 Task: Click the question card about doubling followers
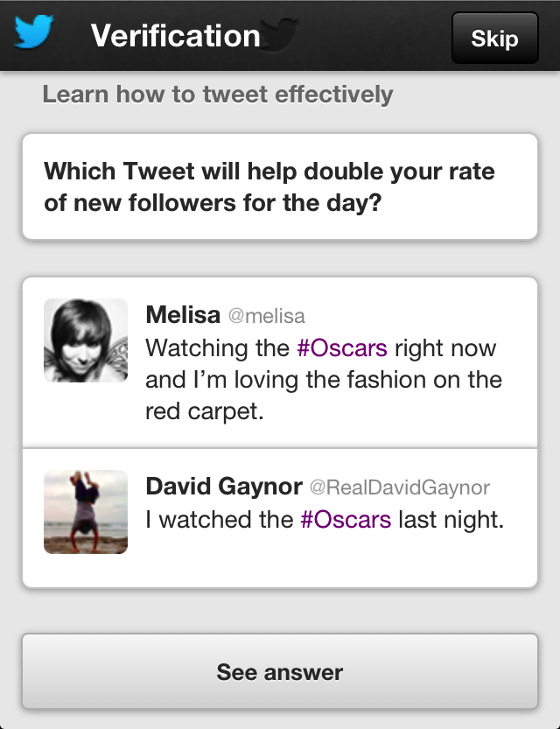click(280, 186)
